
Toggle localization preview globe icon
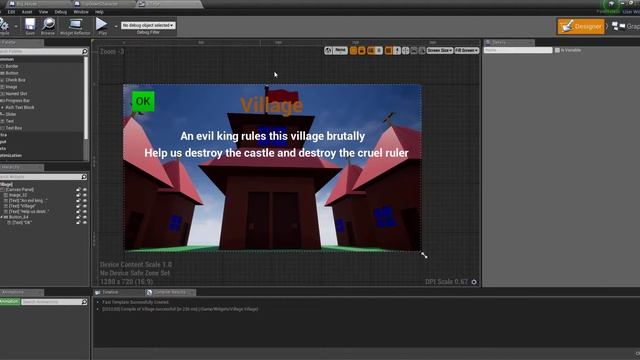[328, 50]
